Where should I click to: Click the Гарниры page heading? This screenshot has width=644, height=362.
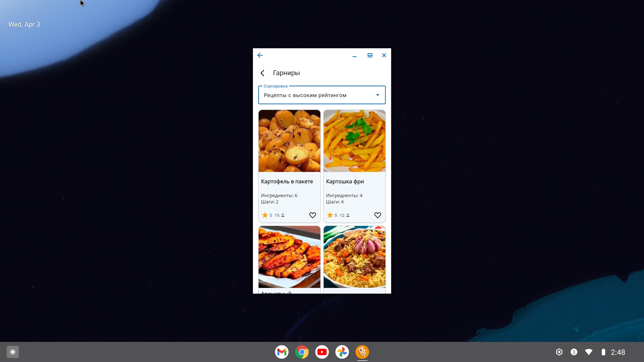click(286, 73)
